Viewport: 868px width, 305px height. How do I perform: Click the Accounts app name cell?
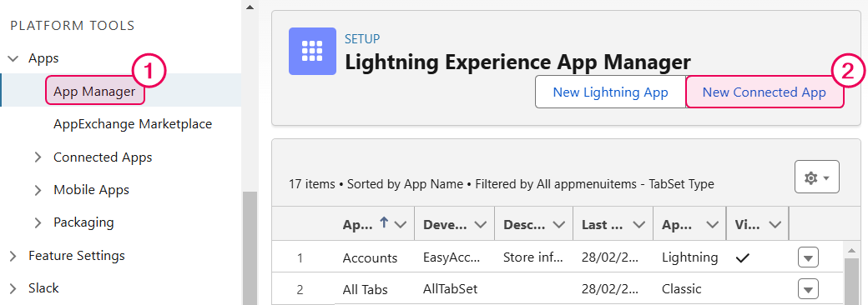[x=370, y=257]
